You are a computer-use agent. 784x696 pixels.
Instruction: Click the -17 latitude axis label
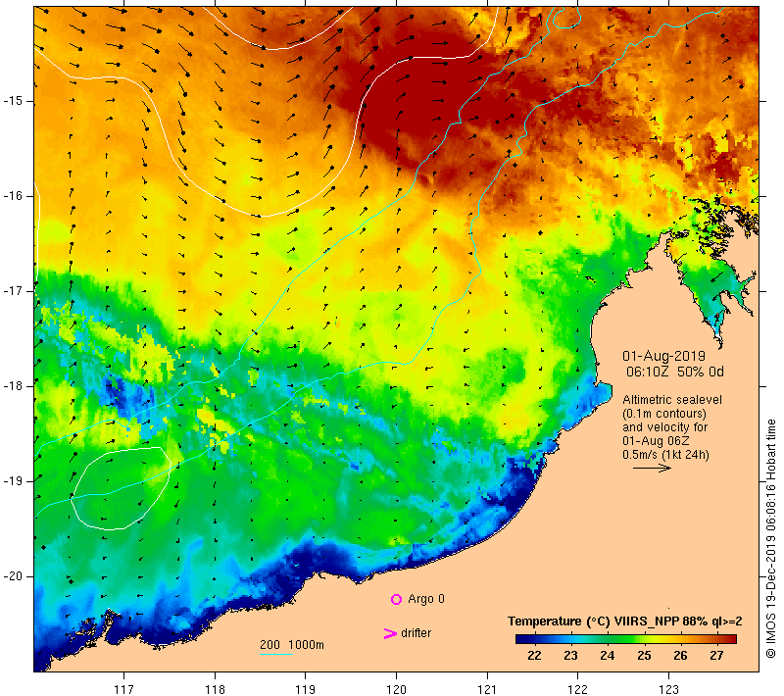[x=13, y=291]
